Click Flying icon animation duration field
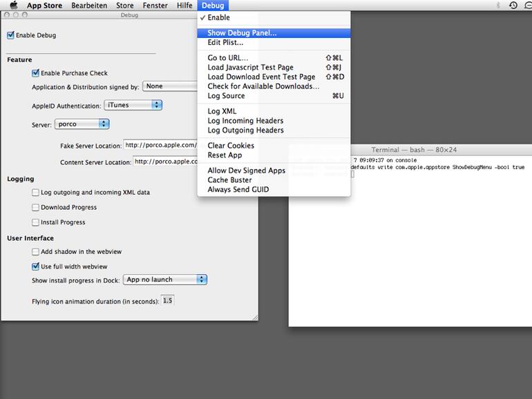The image size is (532, 399). [168, 301]
